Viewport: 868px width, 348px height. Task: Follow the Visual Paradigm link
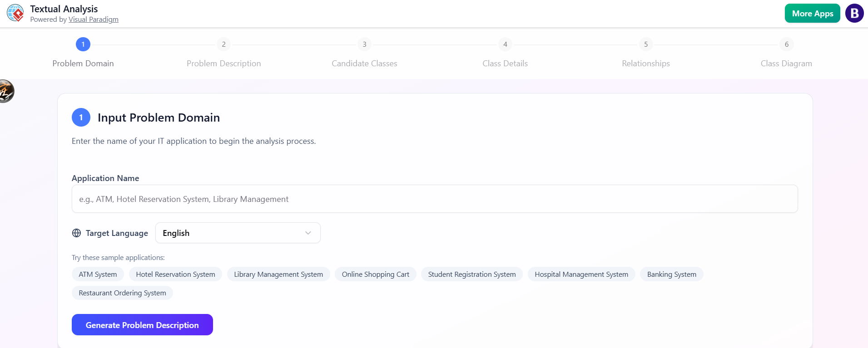93,20
